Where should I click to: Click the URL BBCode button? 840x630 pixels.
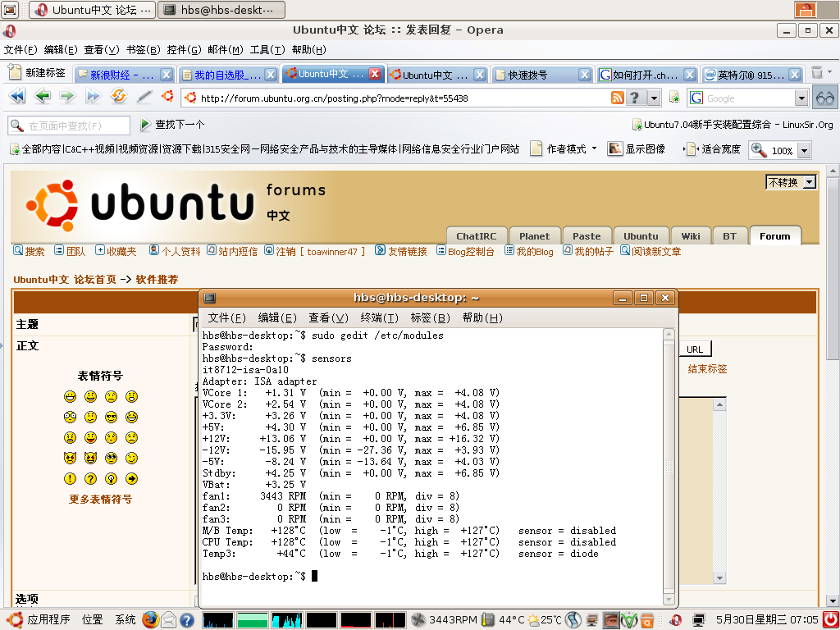(x=695, y=349)
